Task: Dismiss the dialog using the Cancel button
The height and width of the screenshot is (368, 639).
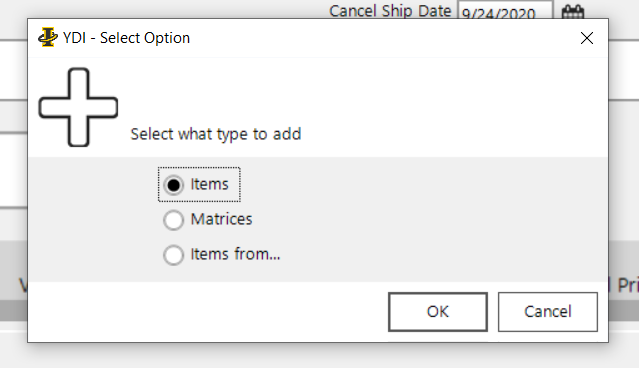Action: click(548, 312)
